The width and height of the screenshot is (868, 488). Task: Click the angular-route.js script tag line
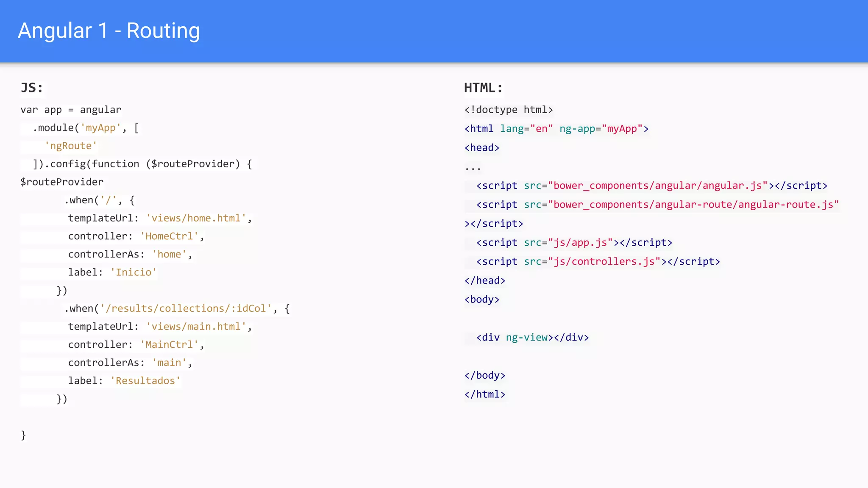[657, 205]
